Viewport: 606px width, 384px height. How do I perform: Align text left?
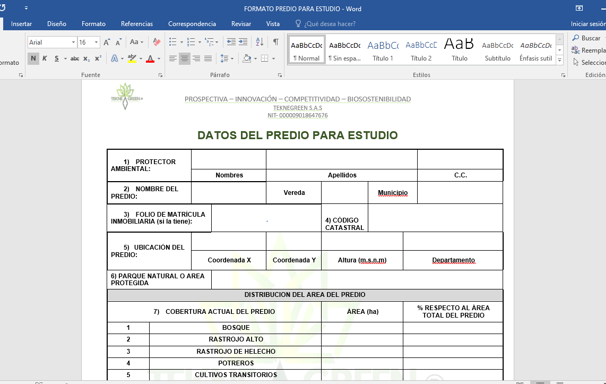(x=173, y=59)
